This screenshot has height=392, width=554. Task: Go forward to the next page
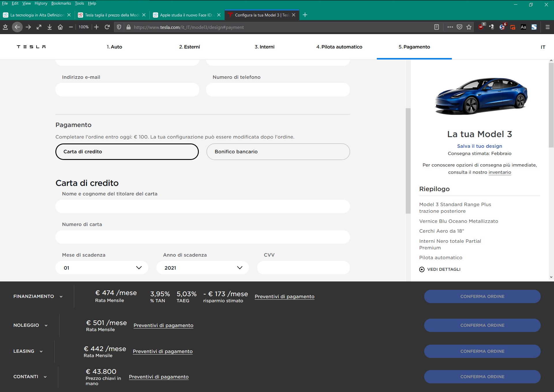(28, 27)
